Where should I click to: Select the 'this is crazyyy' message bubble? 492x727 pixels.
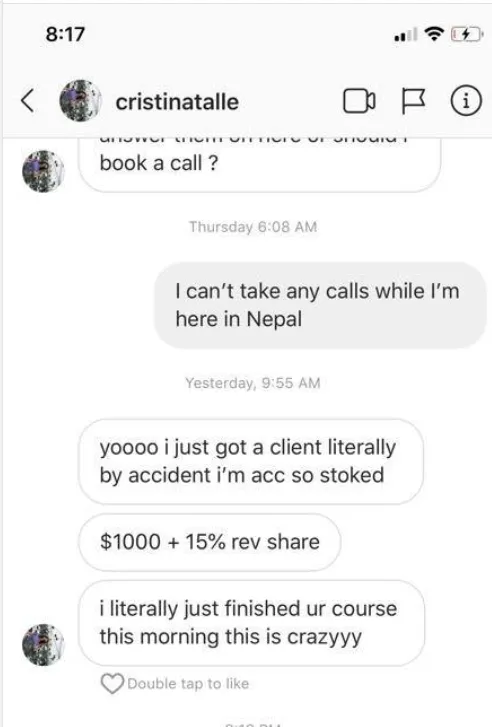(x=251, y=623)
